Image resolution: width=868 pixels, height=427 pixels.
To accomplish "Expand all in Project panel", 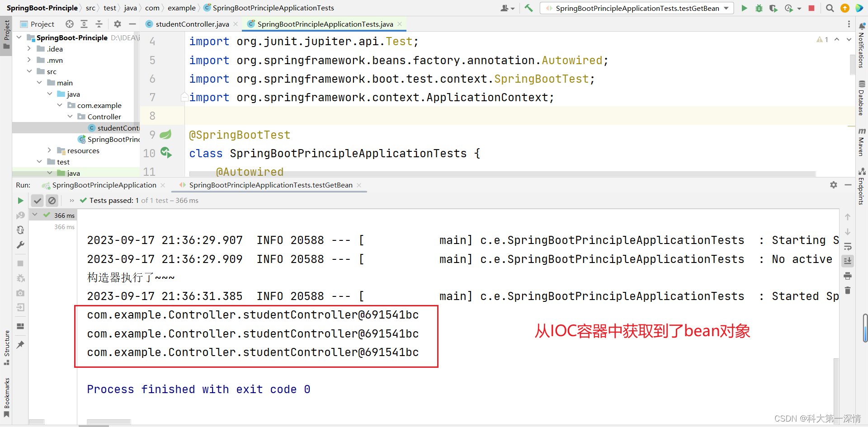I will coord(84,24).
